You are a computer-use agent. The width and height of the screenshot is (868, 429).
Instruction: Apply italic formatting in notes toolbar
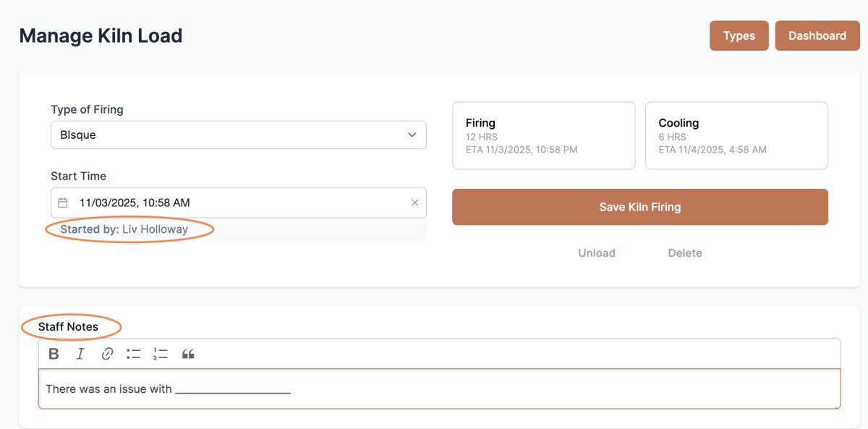click(x=80, y=354)
